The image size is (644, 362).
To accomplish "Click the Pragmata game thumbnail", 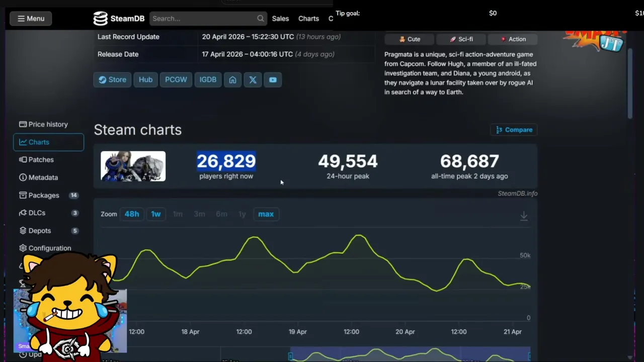I will point(133,166).
